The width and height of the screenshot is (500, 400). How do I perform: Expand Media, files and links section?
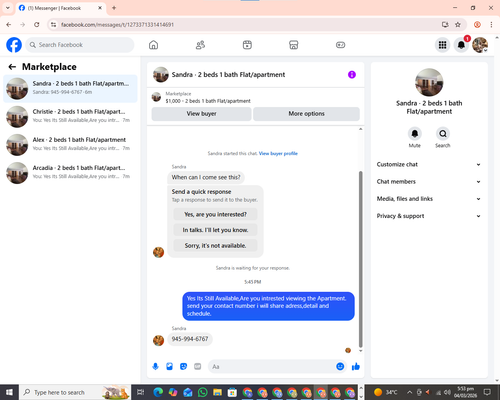click(429, 199)
